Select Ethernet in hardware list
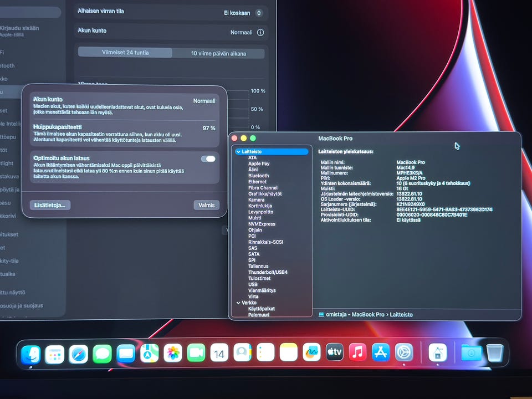The image size is (532, 399). tap(258, 182)
